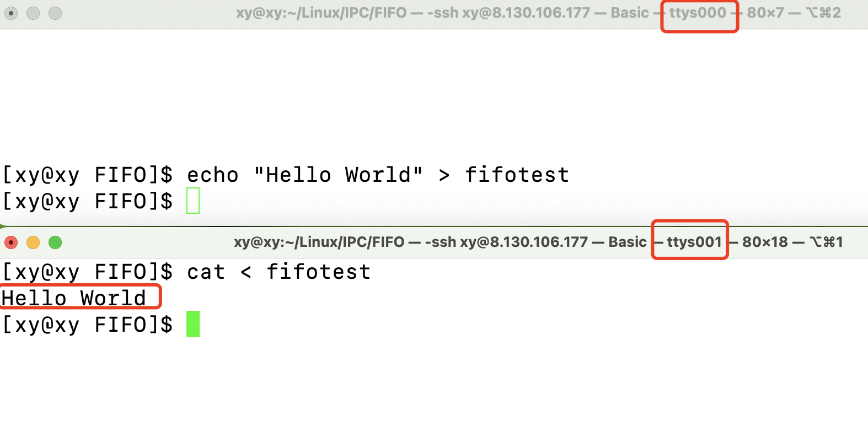Place focus on the green block cursor

pyautogui.click(x=193, y=325)
